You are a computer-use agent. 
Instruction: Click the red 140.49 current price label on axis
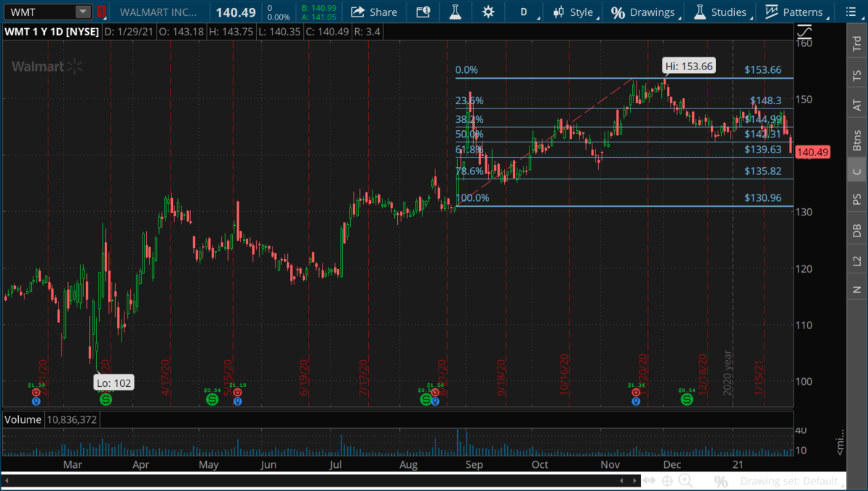812,152
